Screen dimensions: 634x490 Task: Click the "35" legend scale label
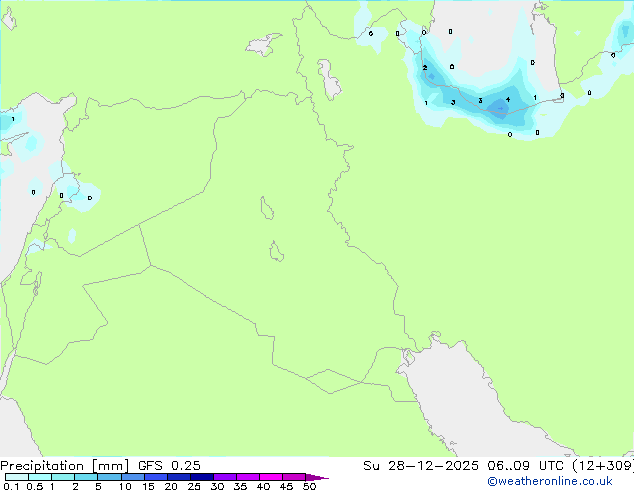coord(240,486)
